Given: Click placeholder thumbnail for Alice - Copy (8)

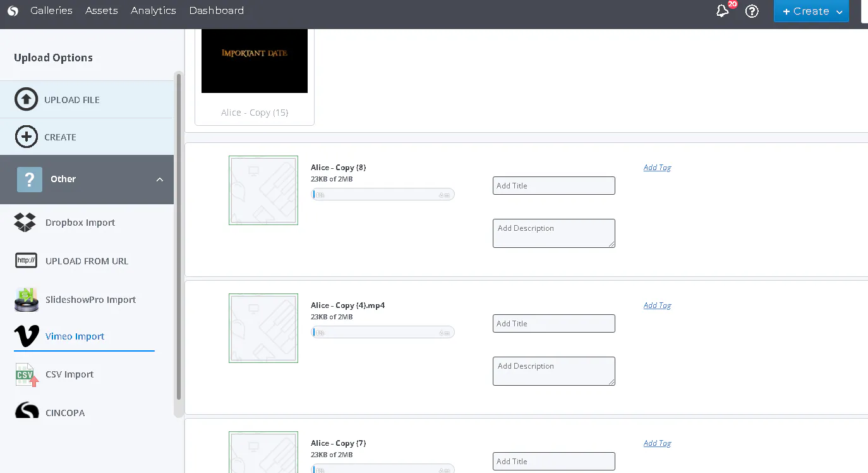Looking at the screenshot, I should [x=263, y=190].
